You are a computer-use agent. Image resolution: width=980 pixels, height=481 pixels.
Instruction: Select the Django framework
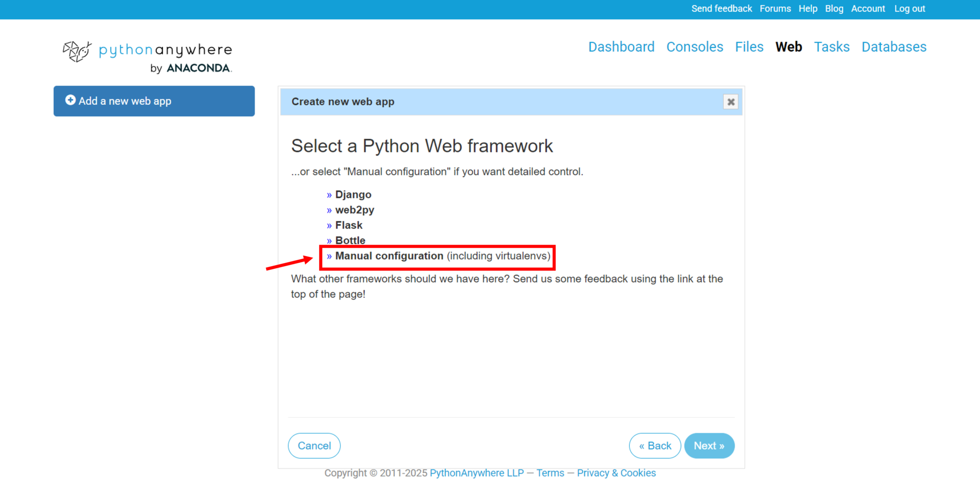click(353, 194)
